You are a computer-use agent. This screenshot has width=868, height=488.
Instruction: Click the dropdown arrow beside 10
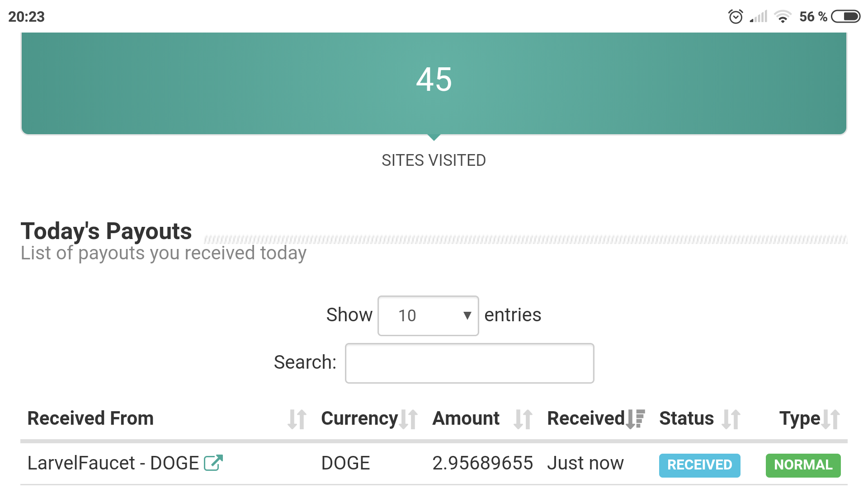tap(467, 316)
